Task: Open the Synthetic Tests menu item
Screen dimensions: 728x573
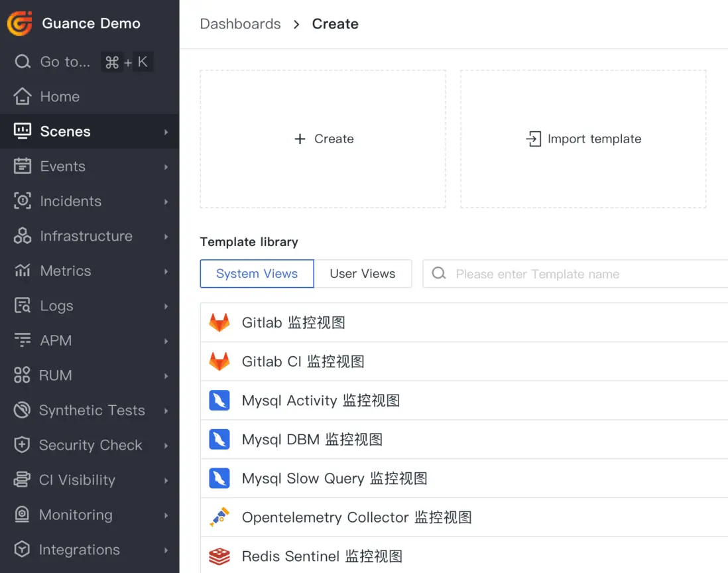Action: tap(90, 410)
